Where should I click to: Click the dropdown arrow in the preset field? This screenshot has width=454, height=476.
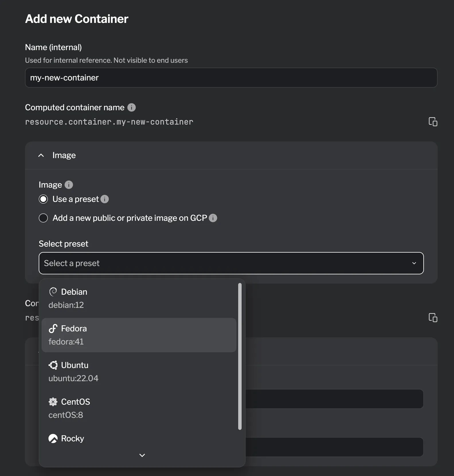click(414, 263)
